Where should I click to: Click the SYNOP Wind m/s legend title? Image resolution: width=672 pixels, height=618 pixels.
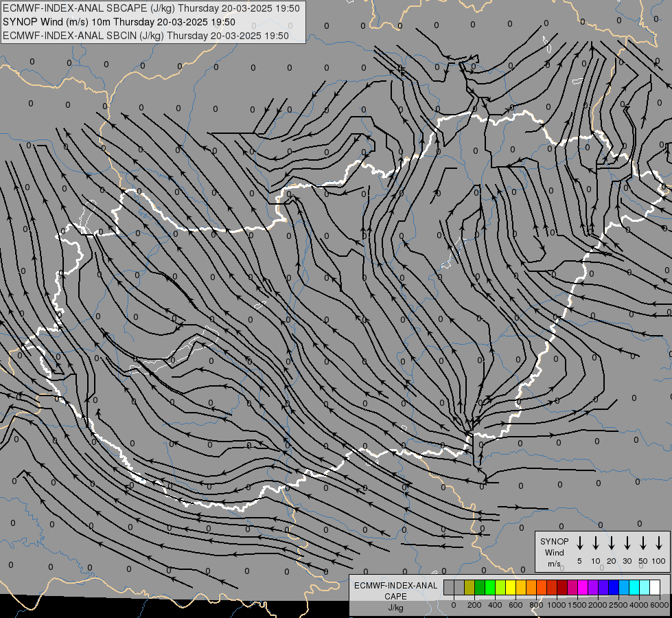point(554,552)
